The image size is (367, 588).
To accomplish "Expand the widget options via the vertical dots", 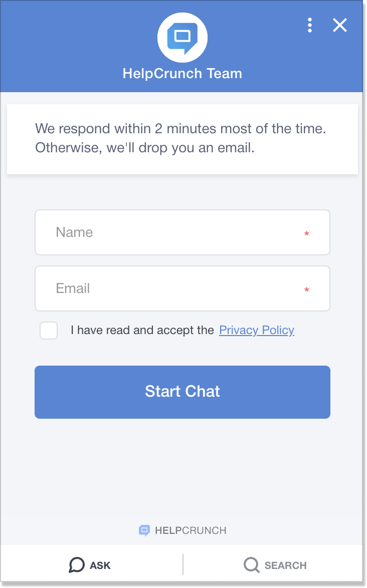I will pyautogui.click(x=310, y=26).
